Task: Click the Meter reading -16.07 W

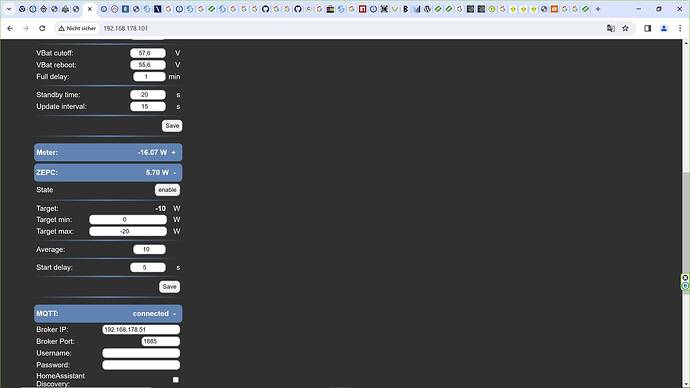Action: point(152,153)
